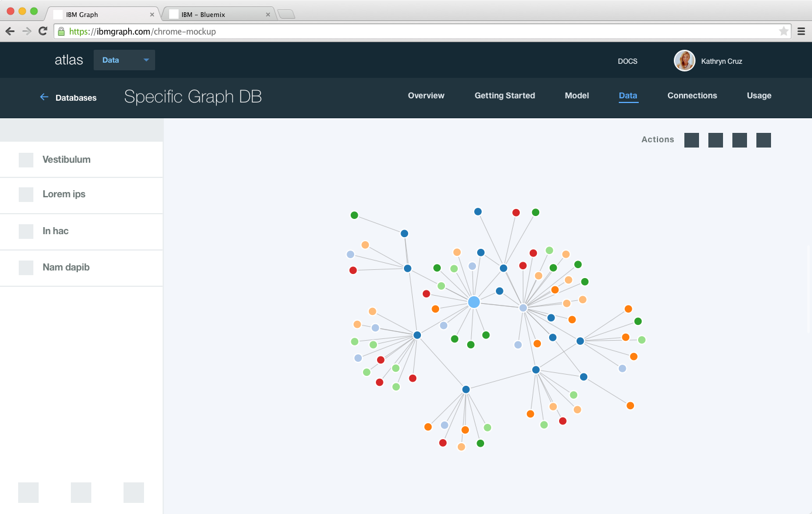This screenshot has height=514, width=812.
Task: Click the middle bottom sidebar square icon
Action: [81, 492]
